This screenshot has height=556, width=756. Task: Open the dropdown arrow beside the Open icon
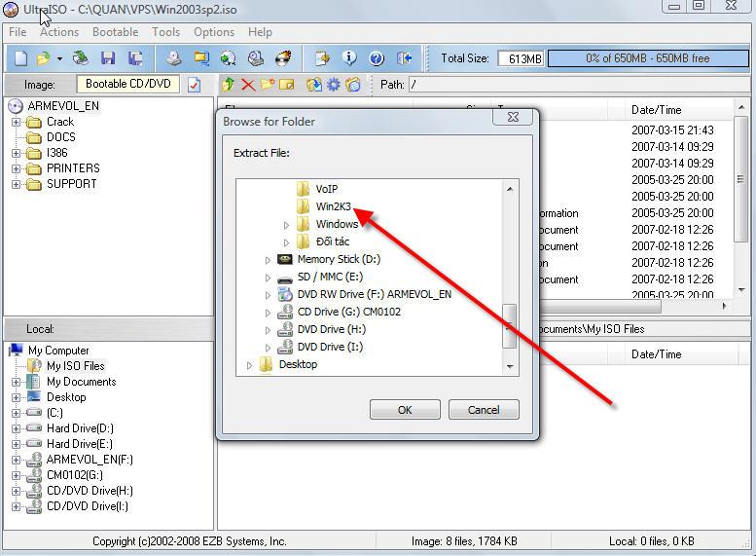(59, 58)
